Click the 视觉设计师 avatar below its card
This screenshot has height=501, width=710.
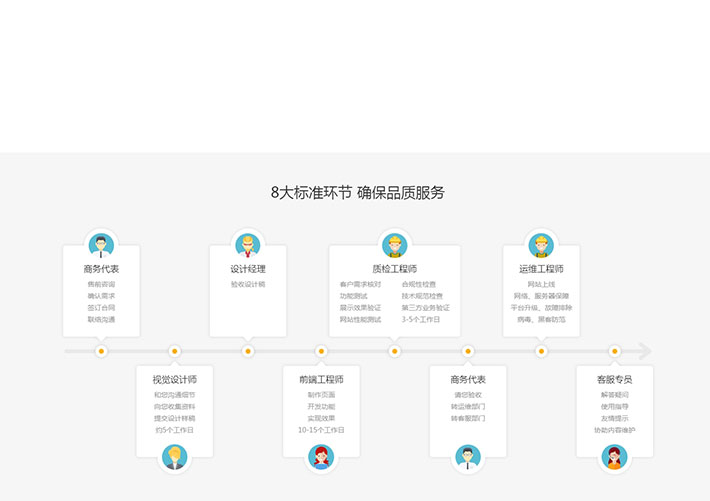(175, 457)
